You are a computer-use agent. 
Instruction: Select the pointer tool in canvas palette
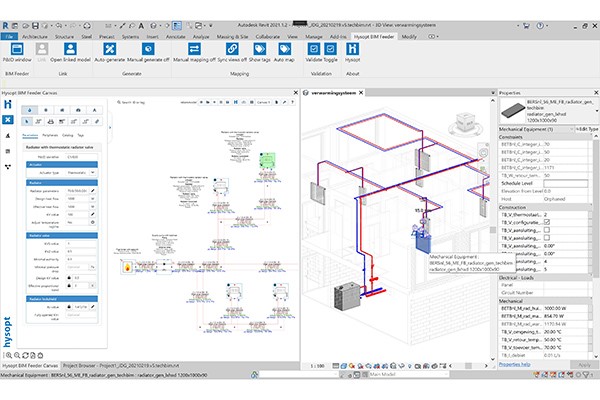coord(26,121)
